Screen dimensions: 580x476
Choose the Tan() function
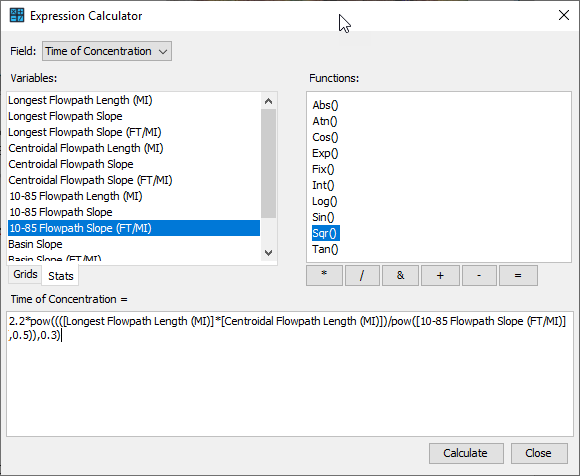pyautogui.click(x=325, y=249)
